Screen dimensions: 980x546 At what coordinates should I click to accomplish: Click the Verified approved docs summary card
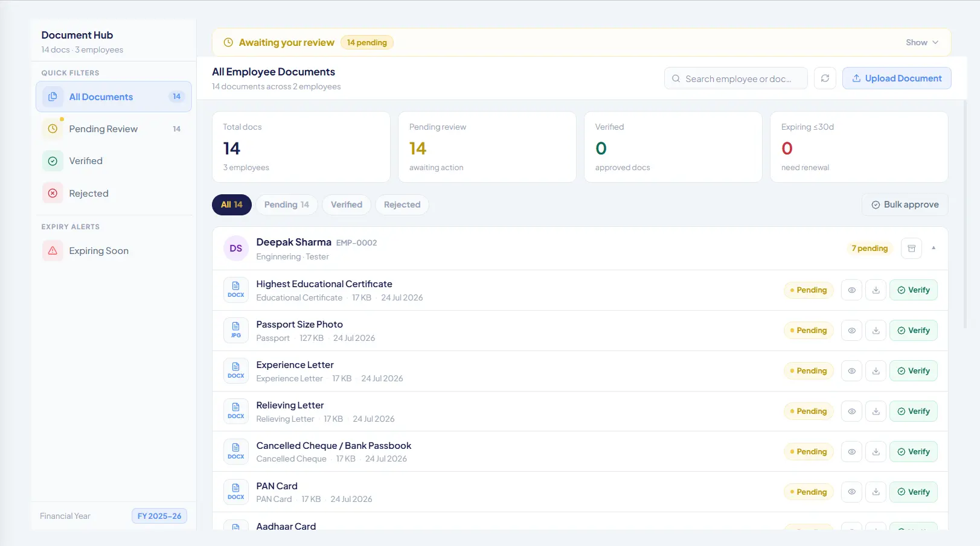click(673, 147)
